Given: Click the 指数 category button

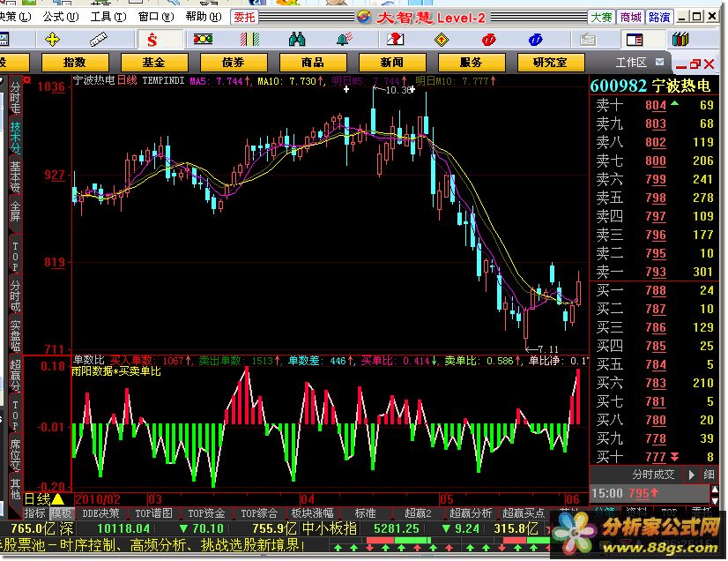Looking at the screenshot, I should (75, 63).
